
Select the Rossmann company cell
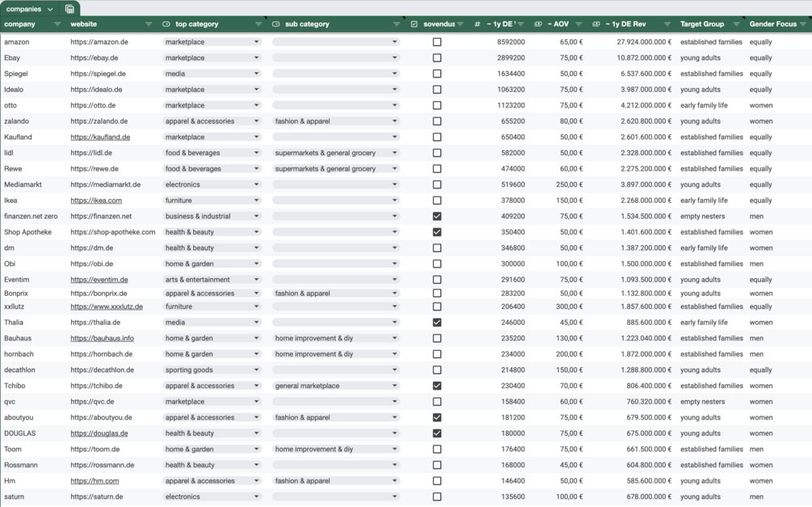[21, 465]
